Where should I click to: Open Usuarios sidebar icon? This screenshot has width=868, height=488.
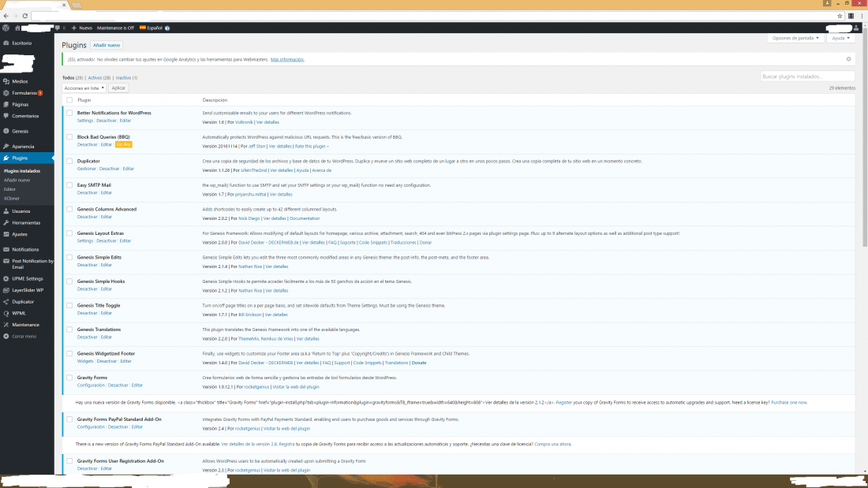6,211
